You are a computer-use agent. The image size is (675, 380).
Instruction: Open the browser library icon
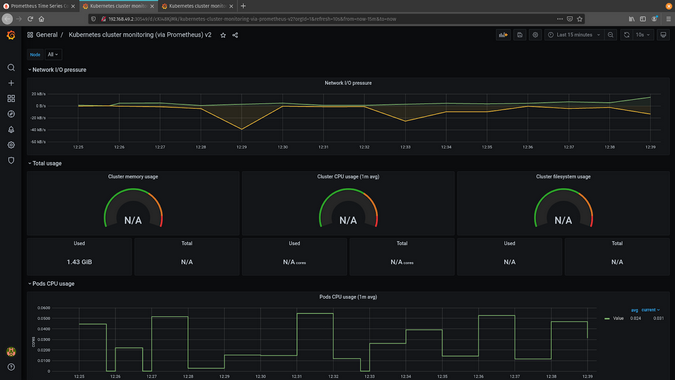pos(632,19)
